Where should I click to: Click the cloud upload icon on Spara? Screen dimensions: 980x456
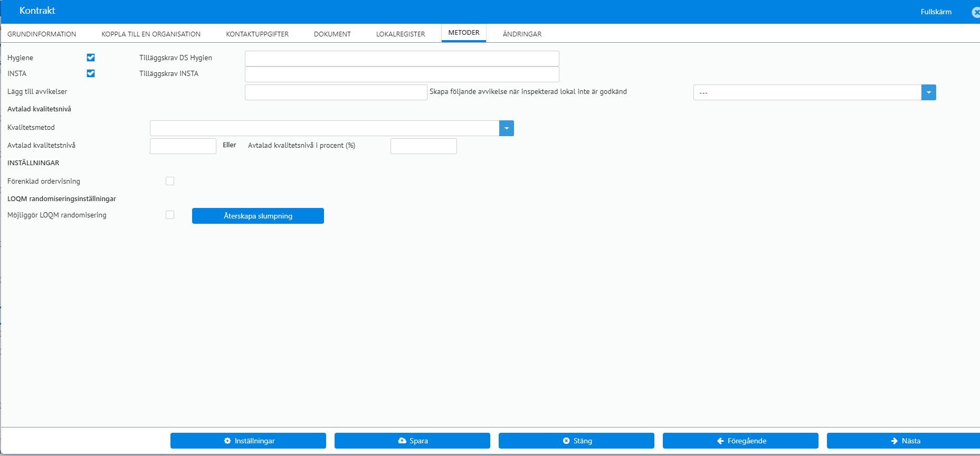pyautogui.click(x=402, y=441)
